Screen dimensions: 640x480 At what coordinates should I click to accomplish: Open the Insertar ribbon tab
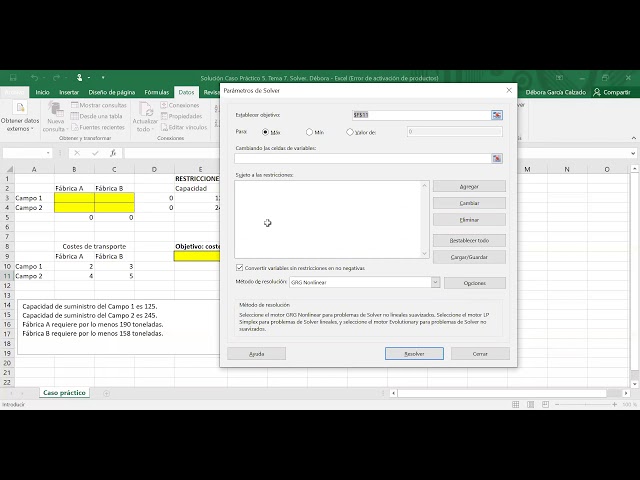(x=69, y=92)
